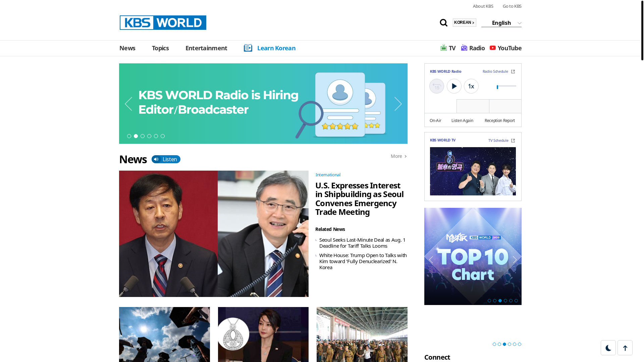The height and width of the screenshot is (362, 644).
Task: Play the KBS WORLD Radio stream
Action: [x=454, y=86]
